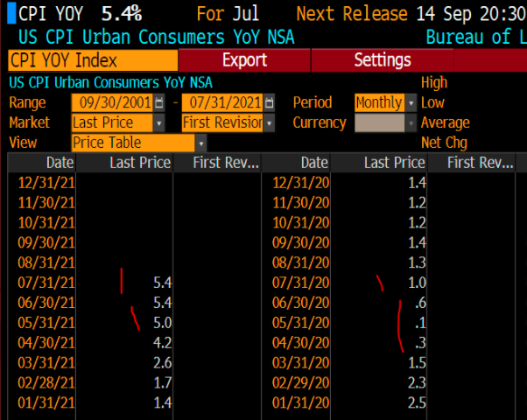Screen dimensions: 527x420
Task: Open calendar icon for range start date
Action: (158, 103)
